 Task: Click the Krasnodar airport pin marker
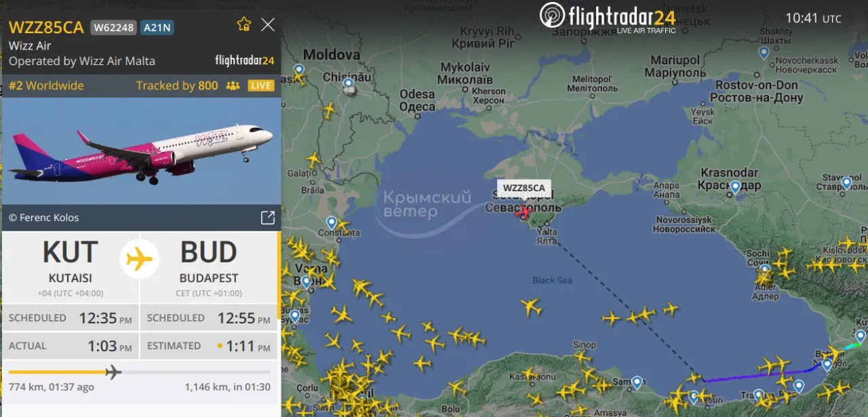(735, 186)
